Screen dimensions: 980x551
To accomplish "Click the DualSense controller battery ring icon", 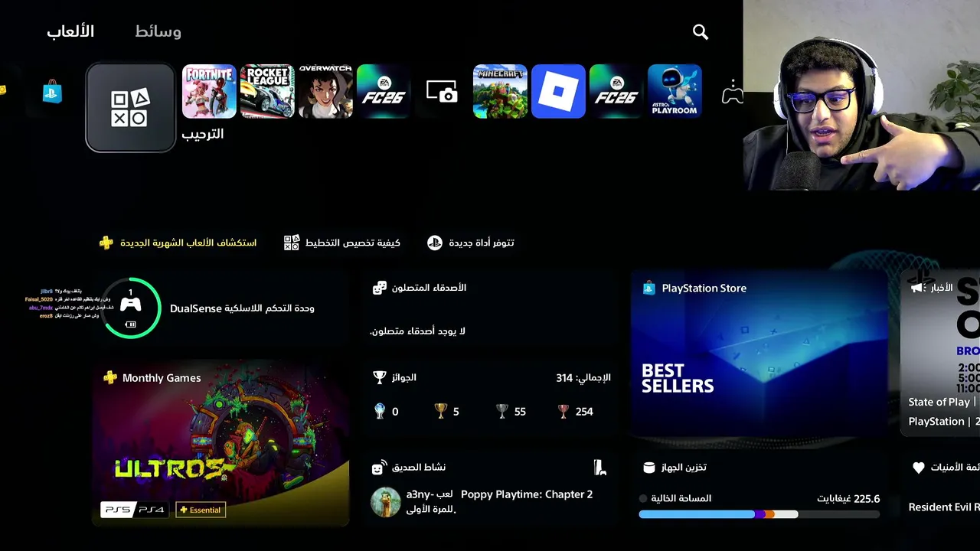I will 131,308.
